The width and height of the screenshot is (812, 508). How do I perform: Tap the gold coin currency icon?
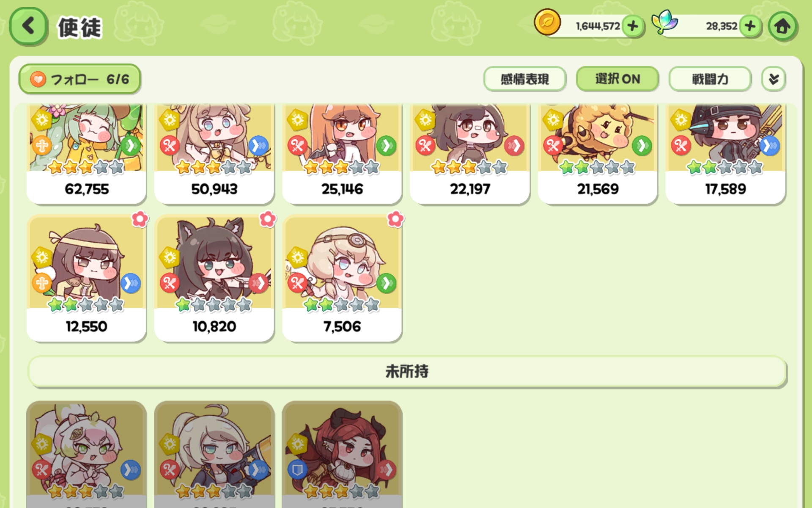tap(547, 22)
